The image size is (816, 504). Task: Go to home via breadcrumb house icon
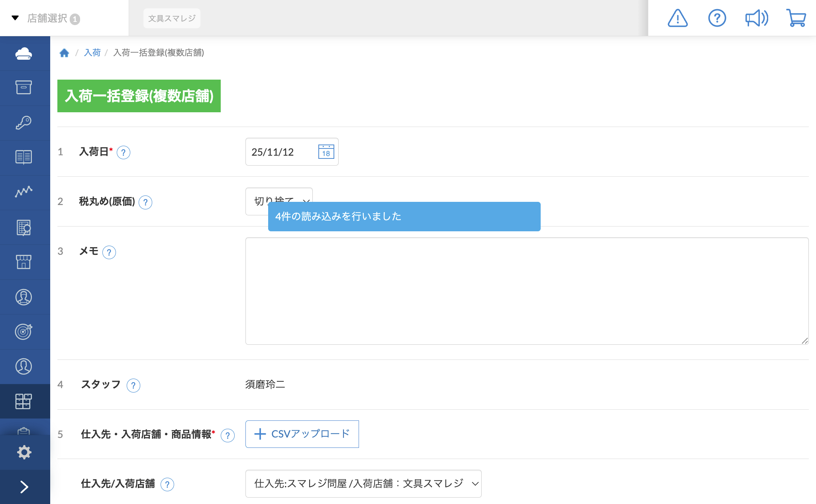point(64,53)
